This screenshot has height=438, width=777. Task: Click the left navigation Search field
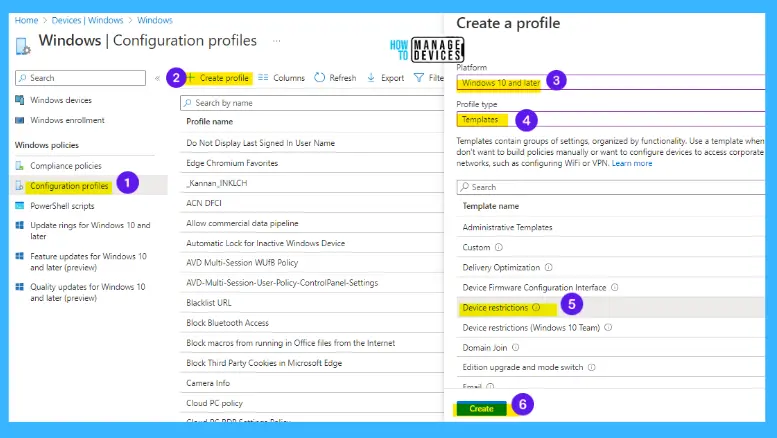point(81,78)
